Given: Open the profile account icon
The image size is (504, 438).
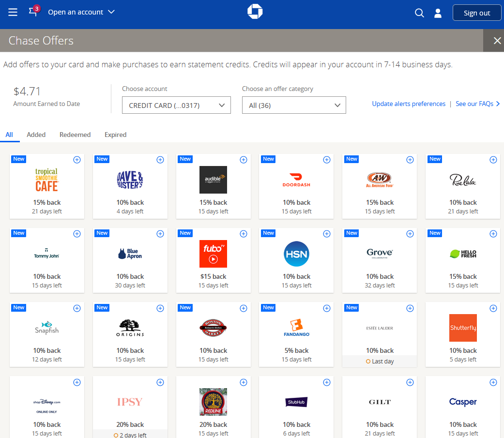Looking at the screenshot, I should tap(438, 13).
